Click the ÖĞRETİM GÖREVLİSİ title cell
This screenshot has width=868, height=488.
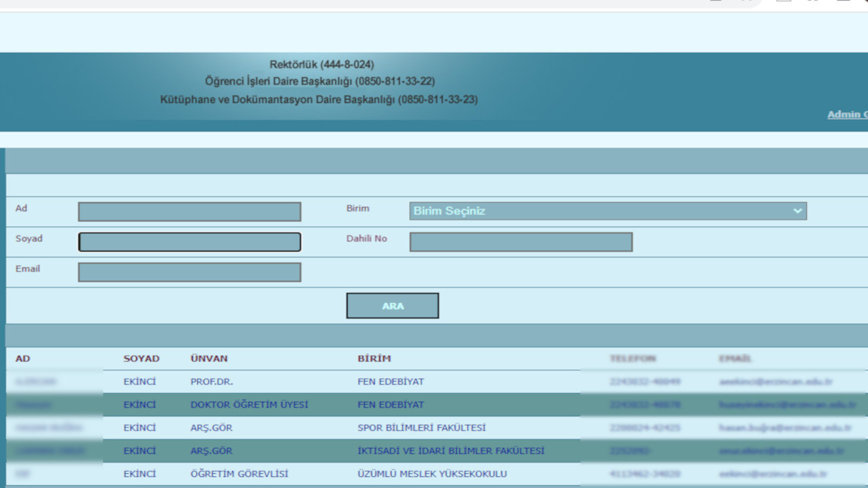pyautogui.click(x=239, y=474)
